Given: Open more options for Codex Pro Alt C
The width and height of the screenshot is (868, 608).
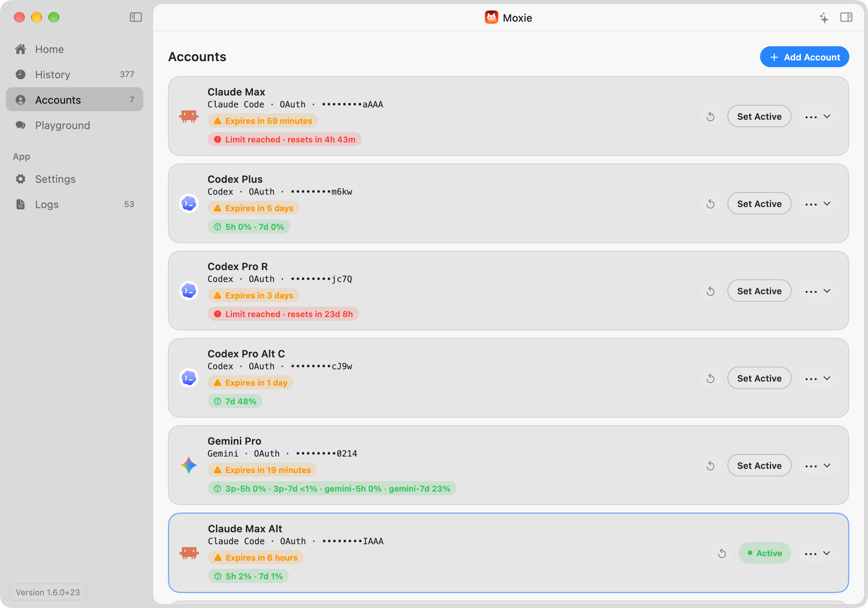Looking at the screenshot, I should (811, 379).
